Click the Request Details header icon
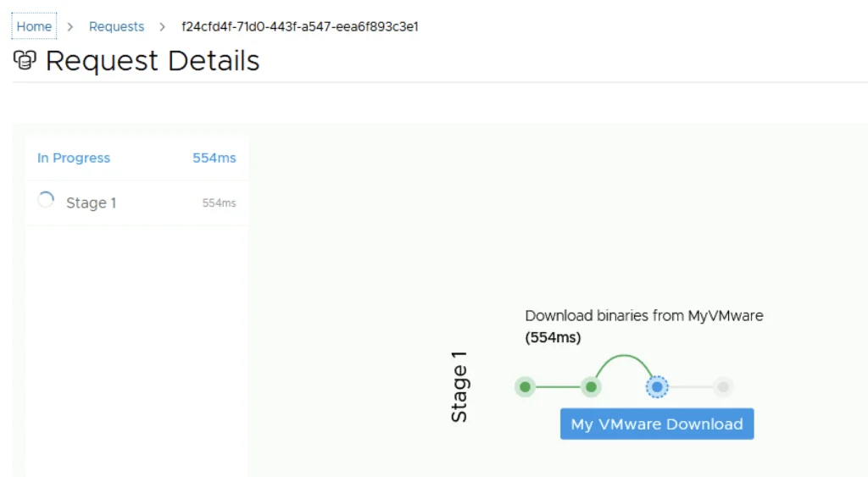The width and height of the screenshot is (868, 477). tap(25, 60)
